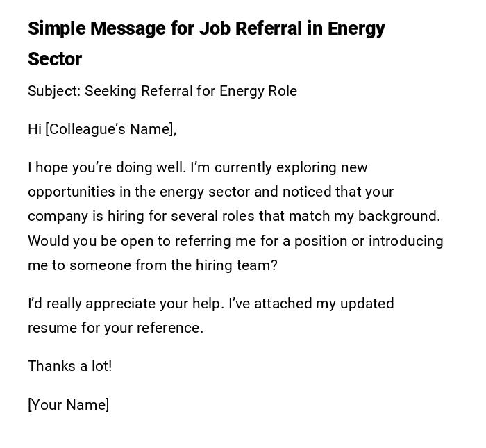Image resolution: width=486 pixels, height=448 pixels.
Task: Click the word 'Sector' in the heading's second line
Action: [x=55, y=60]
